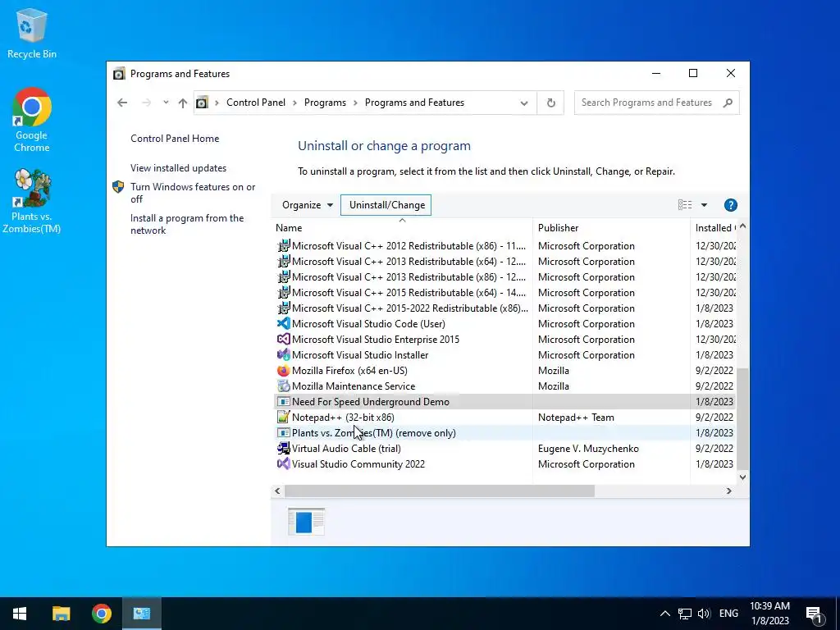Open File Explorer from the taskbar
Image resolution: width=840 pixels, height=630 pixels.
[61, 614]
